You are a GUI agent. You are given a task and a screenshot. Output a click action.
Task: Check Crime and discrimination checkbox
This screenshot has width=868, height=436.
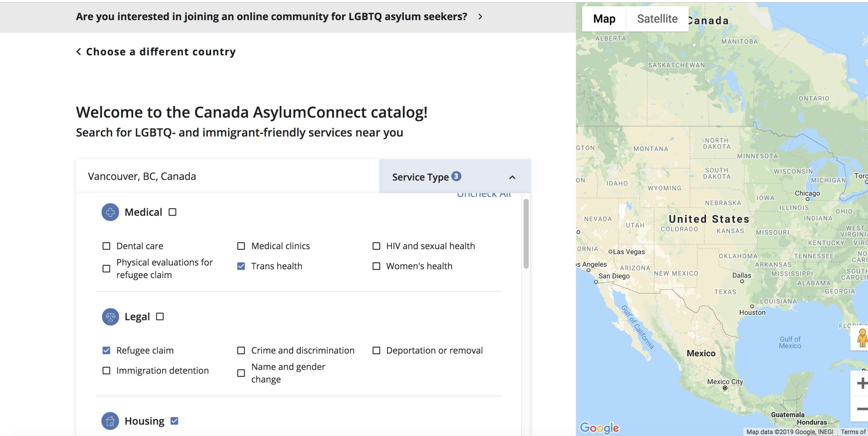pos(241,351)
